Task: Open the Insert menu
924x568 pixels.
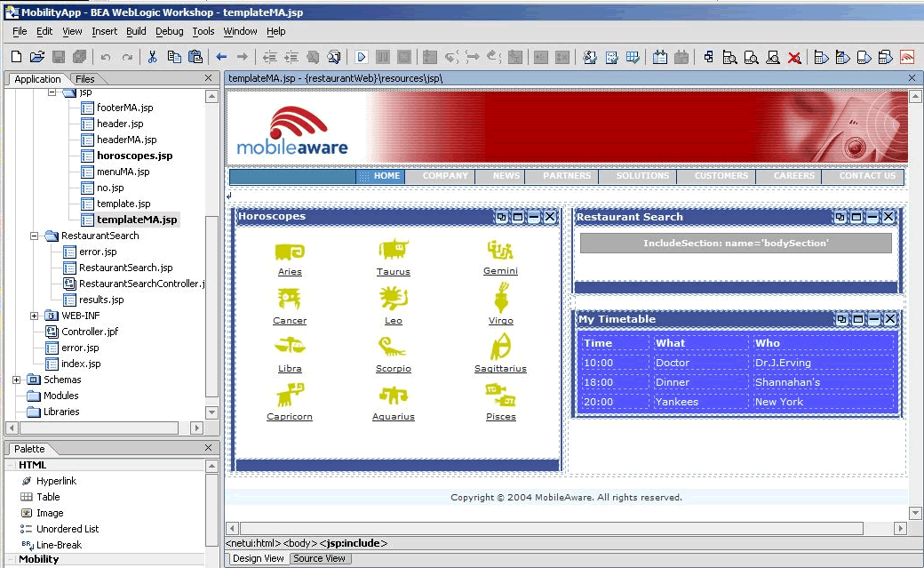Action: tap(104, 31)
